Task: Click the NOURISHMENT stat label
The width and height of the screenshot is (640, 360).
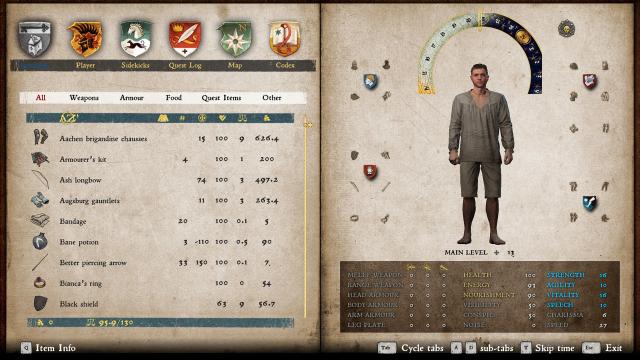Action: [x=489, y=295]
